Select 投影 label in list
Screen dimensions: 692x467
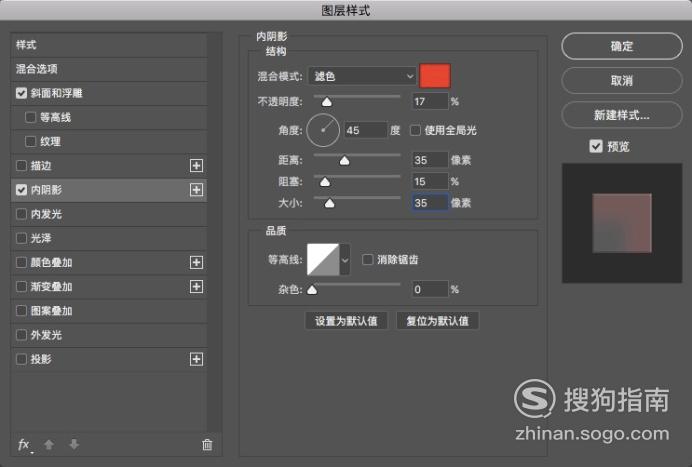click(41, 359)
